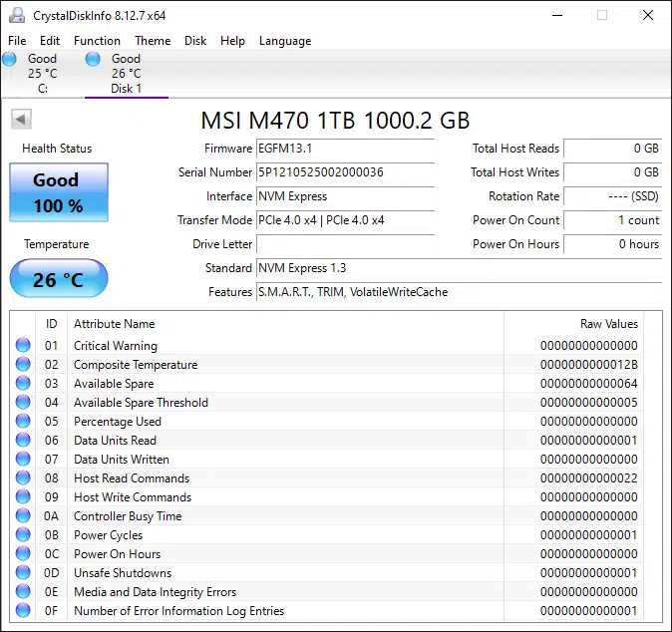Close the CrystalDiskInfo window

647,15
